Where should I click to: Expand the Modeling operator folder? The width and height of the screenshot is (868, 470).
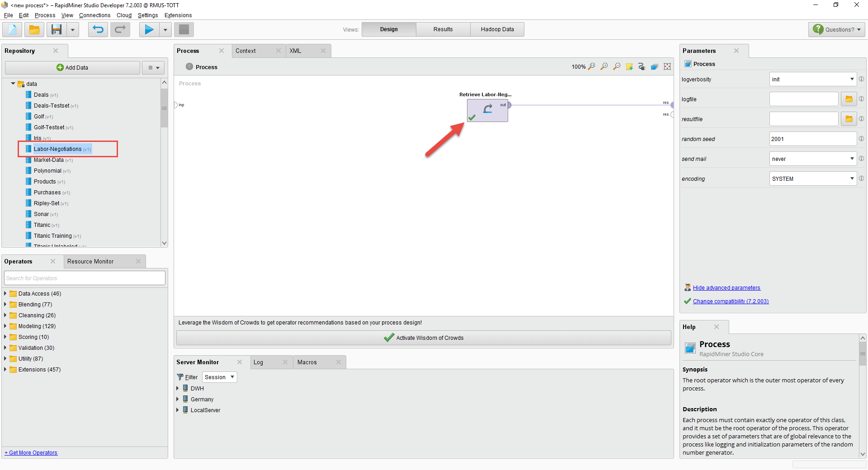5,326
